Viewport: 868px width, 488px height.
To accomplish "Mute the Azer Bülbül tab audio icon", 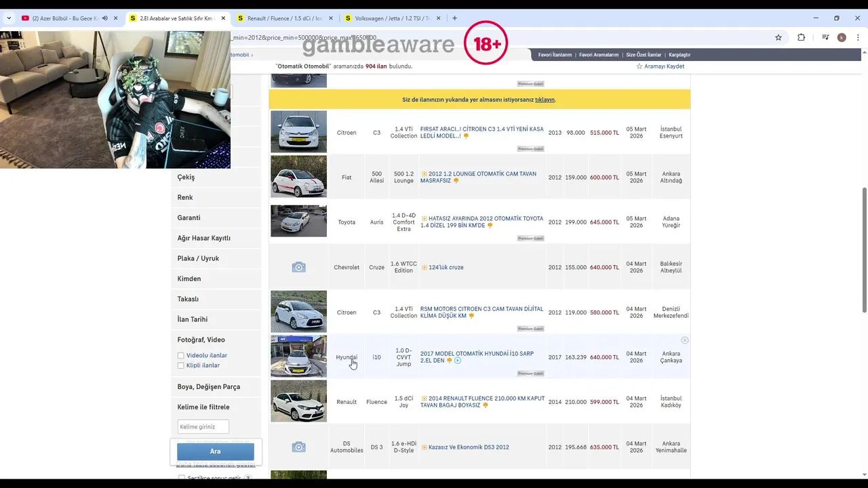I will [x=104, y=18].
